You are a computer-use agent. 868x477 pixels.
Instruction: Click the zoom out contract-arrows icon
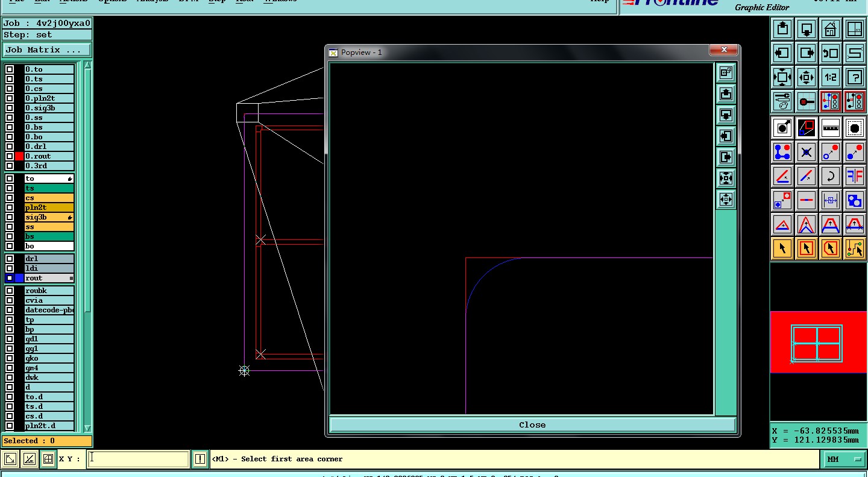(x=807, y=77)
